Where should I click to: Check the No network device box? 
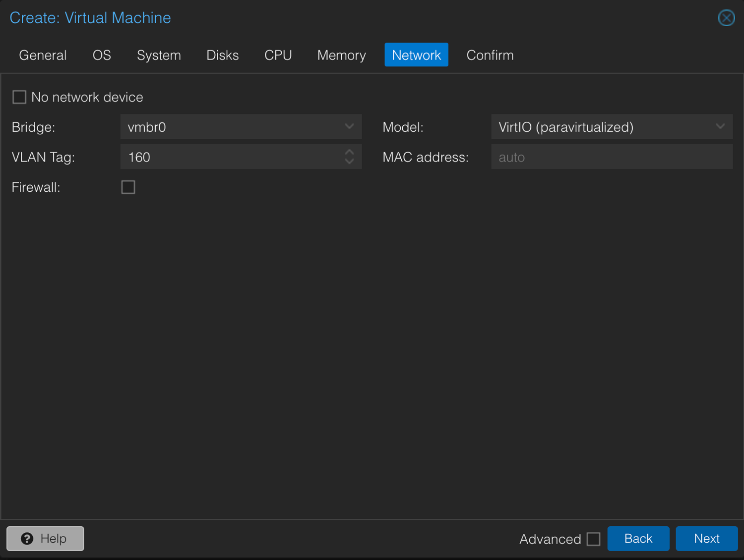coord(19,97)
